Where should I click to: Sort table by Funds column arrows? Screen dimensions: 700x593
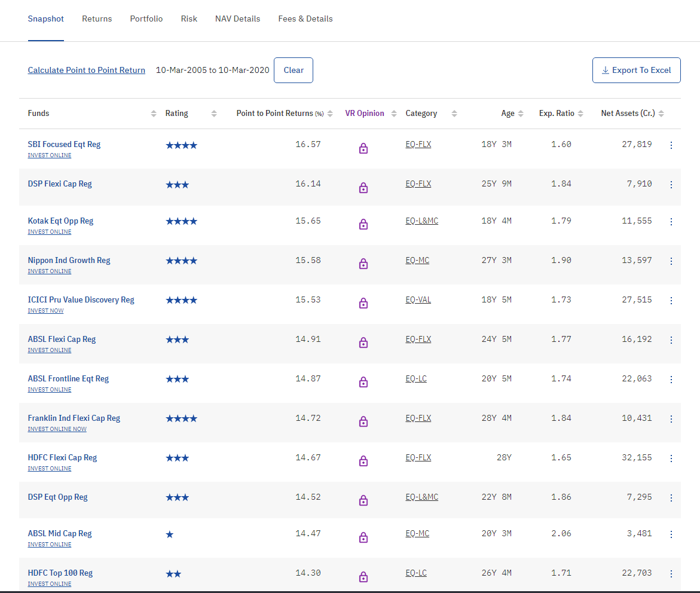(x=154, y=114)
